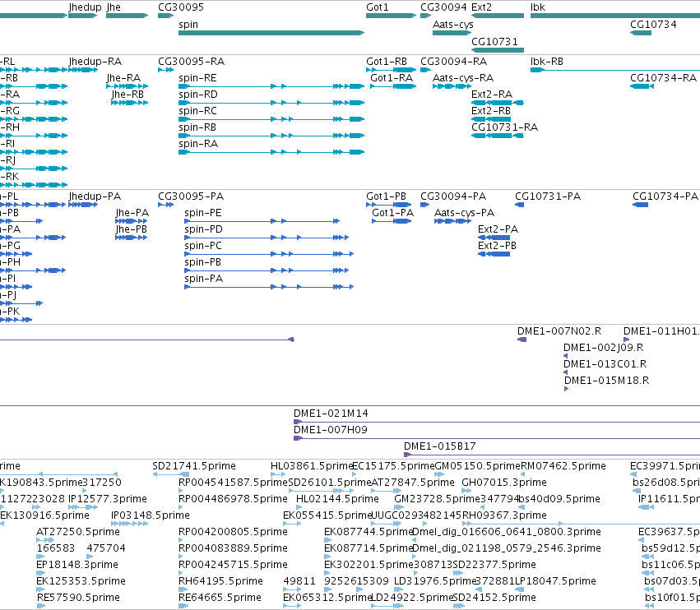Click the Got1-RA transcript
The image size is (700, 610).
pyautogui.click(x=393, y=86)
